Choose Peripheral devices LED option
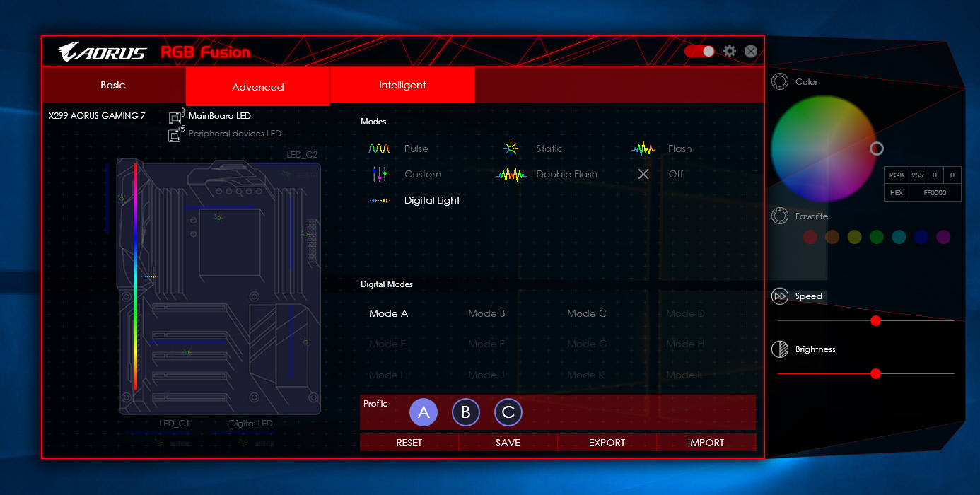 pyautogui.click(x=234, y=134)
